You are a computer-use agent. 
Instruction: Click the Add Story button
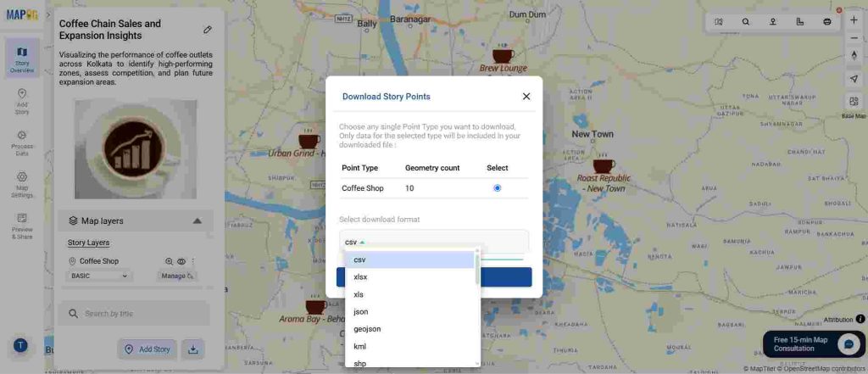pos(147,349)
